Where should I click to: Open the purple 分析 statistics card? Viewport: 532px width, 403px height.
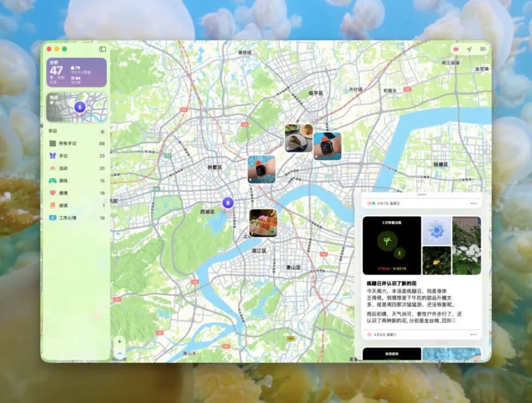pyautogui.click(x=76, y=72)
